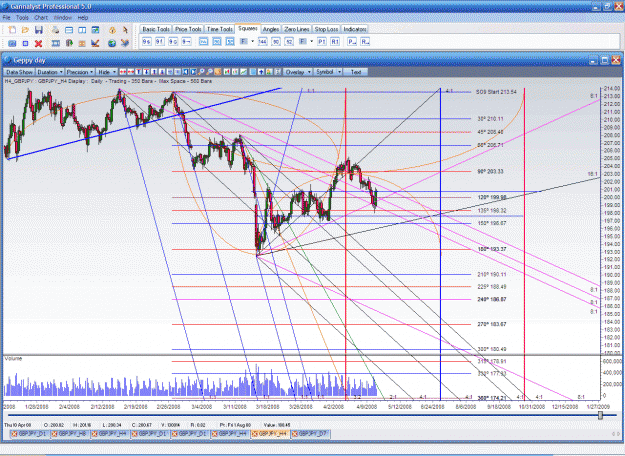Switch to the Price Tools tab
The height and width of the screenshot is (456, 625).
coord(188,29)
